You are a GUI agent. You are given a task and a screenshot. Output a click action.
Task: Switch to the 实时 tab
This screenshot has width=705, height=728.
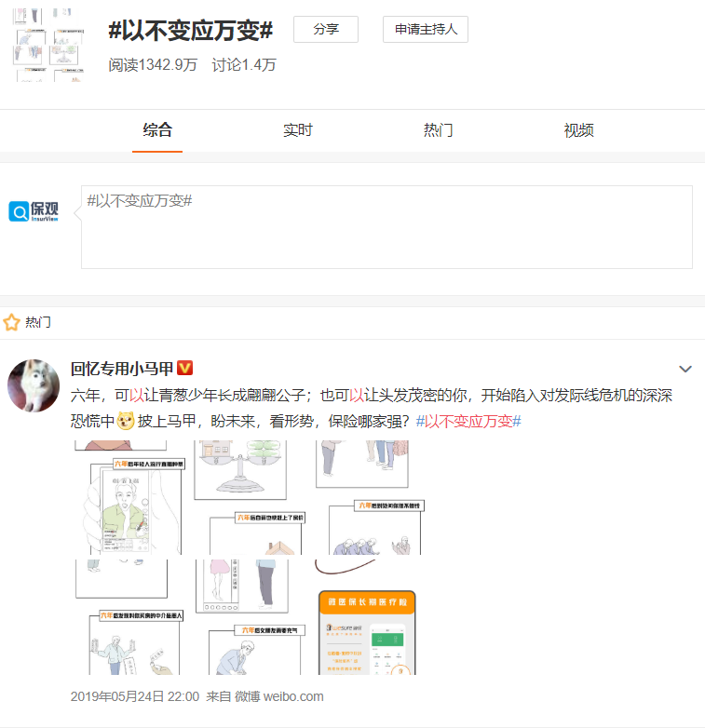pos(298,130)
